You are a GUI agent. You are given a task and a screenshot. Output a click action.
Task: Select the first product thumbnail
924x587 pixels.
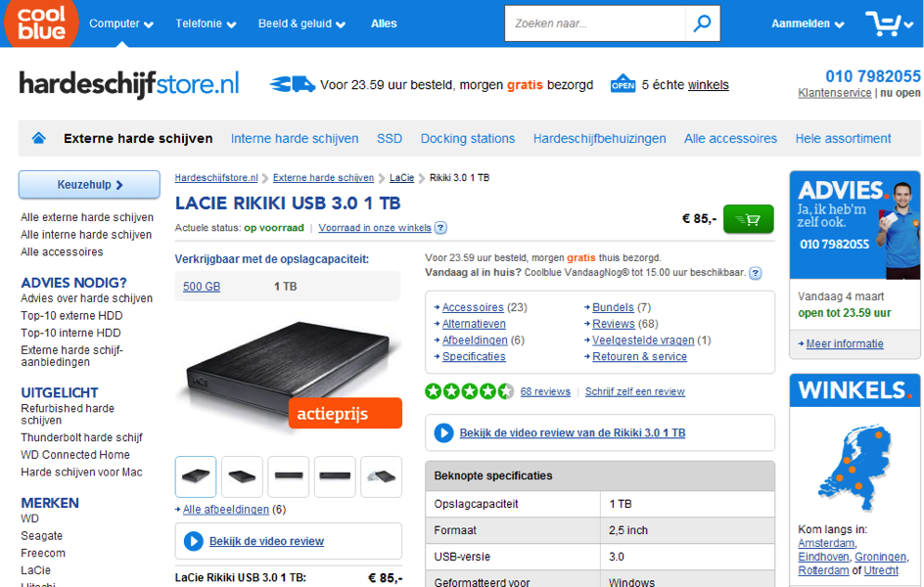click(x=196, y=476)
